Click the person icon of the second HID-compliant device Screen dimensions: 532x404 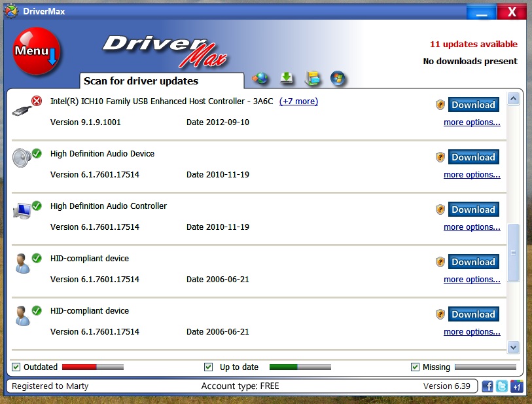tap(22, 316)
